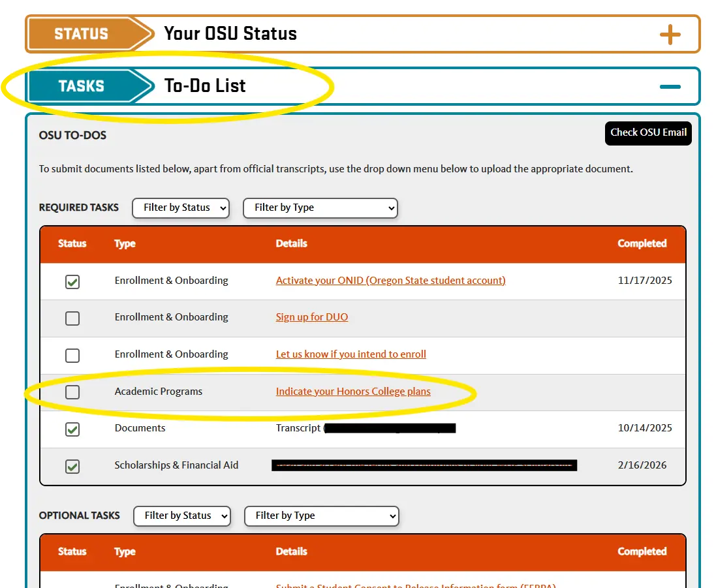Click the Transcript details text
This screenshot has width=716, height=588.
pos(298,427)
